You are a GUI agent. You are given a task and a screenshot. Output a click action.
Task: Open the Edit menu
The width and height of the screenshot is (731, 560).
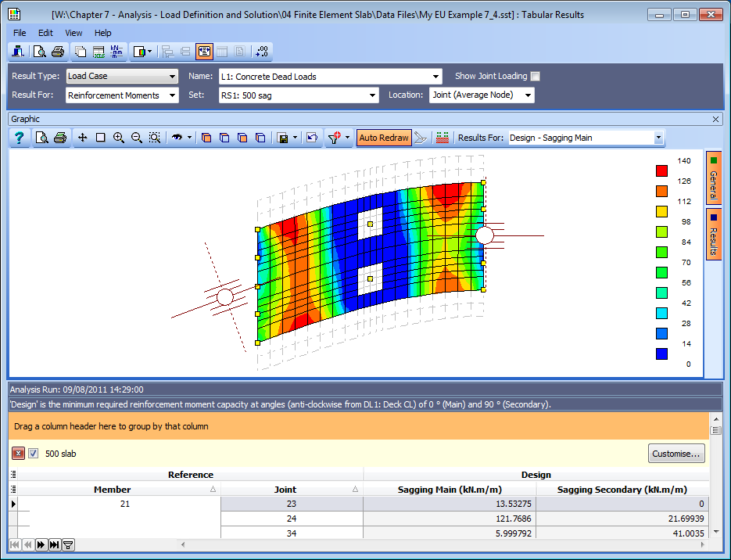[x=45, y=33]
